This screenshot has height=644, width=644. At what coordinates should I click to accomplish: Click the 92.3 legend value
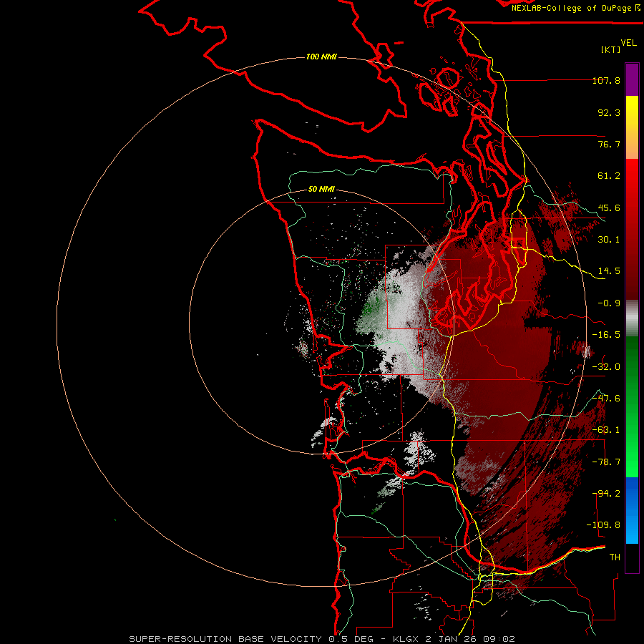pos(609,112)
